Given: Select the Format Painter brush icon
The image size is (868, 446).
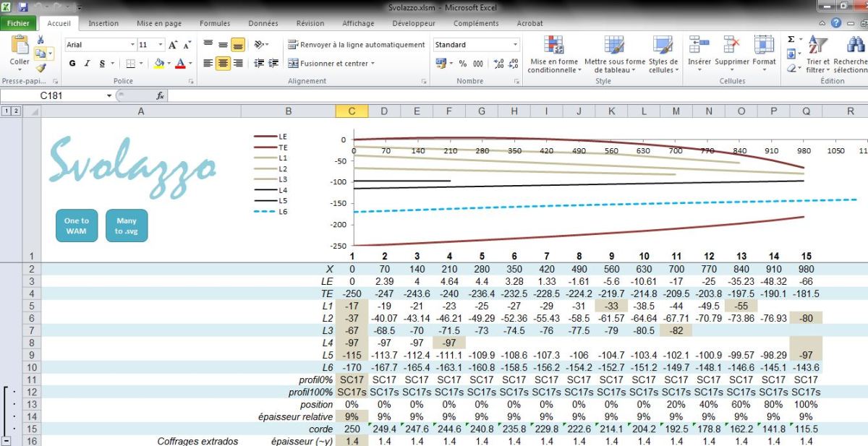Looking at the screenshot, I should click(41, 68).
